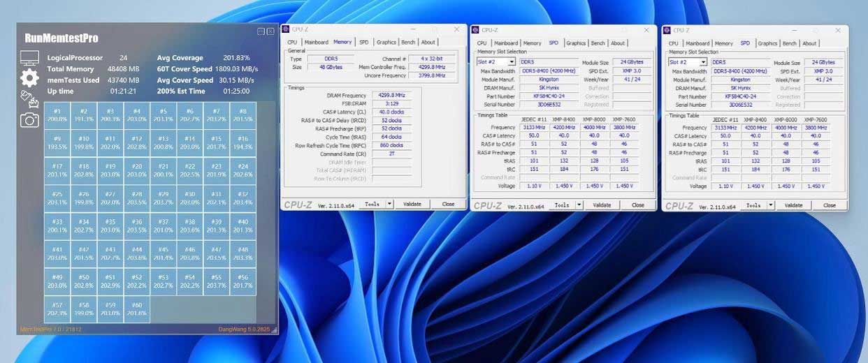
Task: Click Validate in right CPU-Z window
Action: [x=794, y=205]
